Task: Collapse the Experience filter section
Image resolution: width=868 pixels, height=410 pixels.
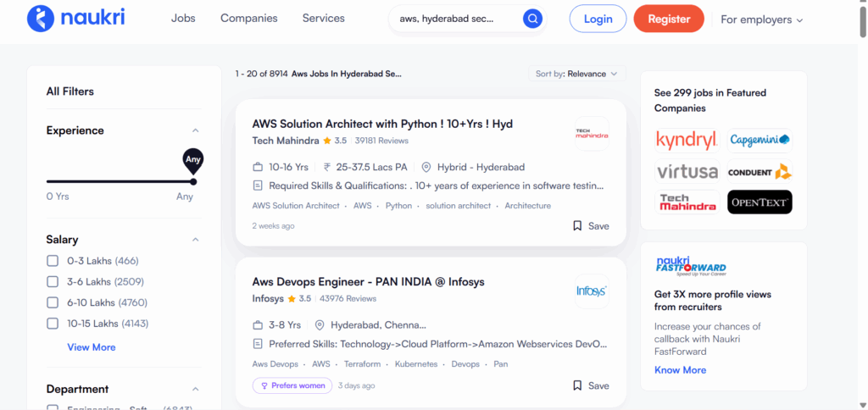Action: click(x=195, y=130)
